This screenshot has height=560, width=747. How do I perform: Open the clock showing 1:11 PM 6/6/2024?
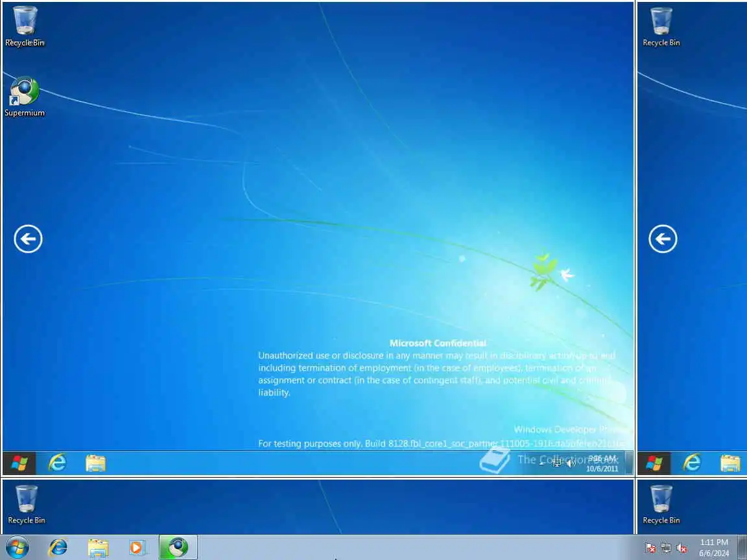(x=714, y=548)
